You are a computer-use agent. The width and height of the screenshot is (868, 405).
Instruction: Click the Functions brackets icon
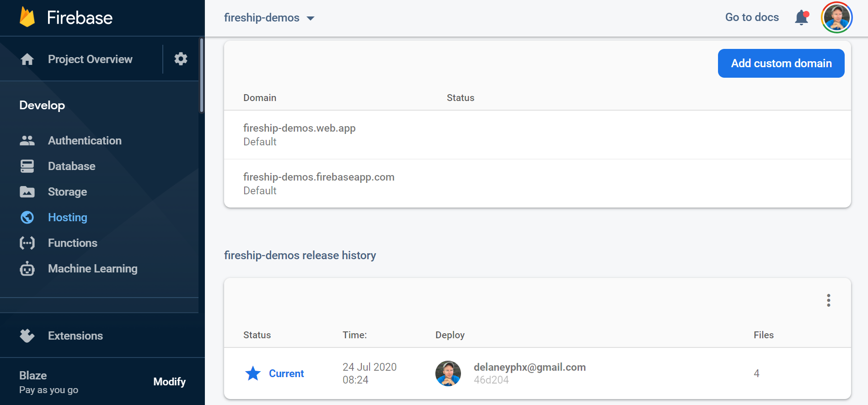27,243
